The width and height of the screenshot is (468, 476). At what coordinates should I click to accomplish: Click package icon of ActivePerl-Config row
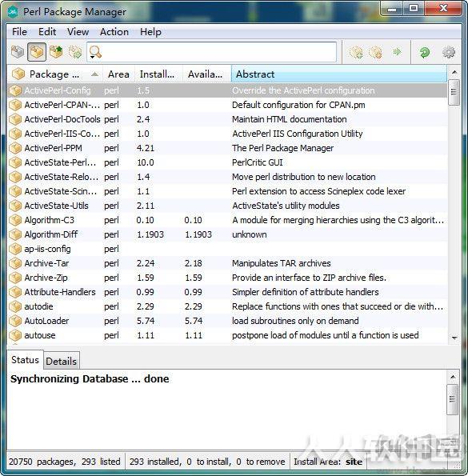tap(15, 90)
